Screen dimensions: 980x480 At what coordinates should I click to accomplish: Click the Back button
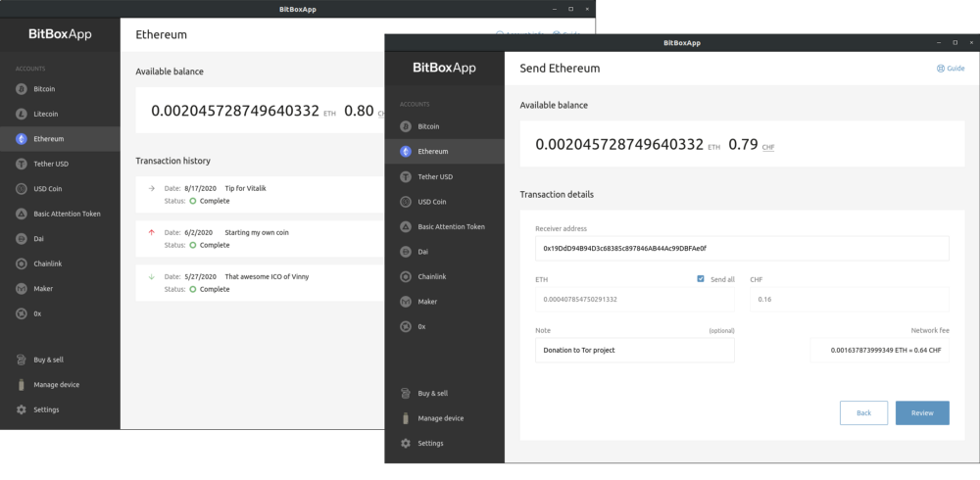click(x=863, y=413)
